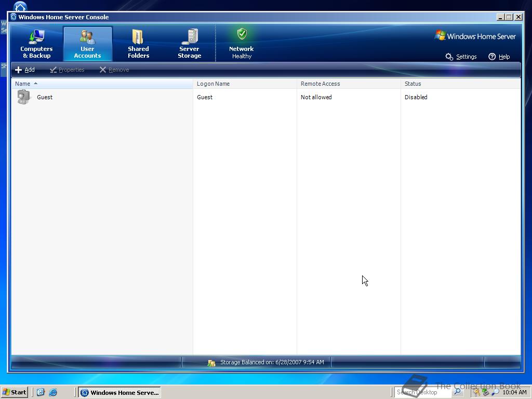Go to the Server Storage tab
Screen dimensions: 532x399
[189, 44]
